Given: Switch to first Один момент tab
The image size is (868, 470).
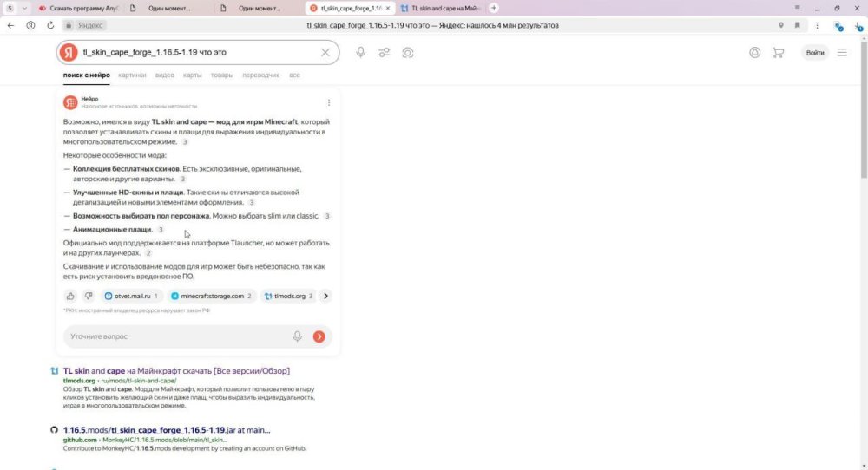Looking at the screenshot, I should tap(168, 9).
